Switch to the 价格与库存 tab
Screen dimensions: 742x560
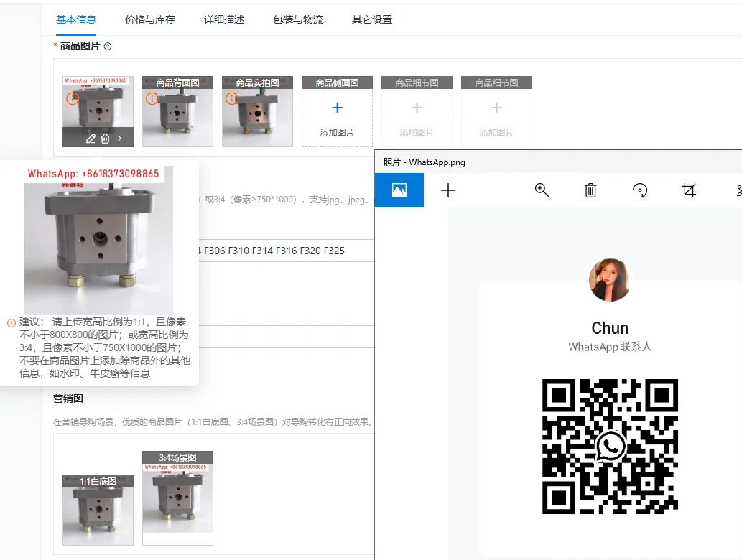[150, 19]
